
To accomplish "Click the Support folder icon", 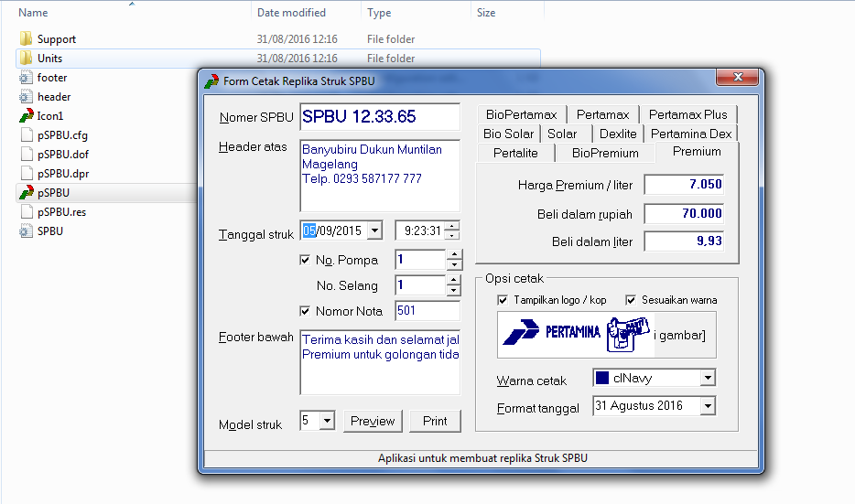I will click(x=26, y=38).
